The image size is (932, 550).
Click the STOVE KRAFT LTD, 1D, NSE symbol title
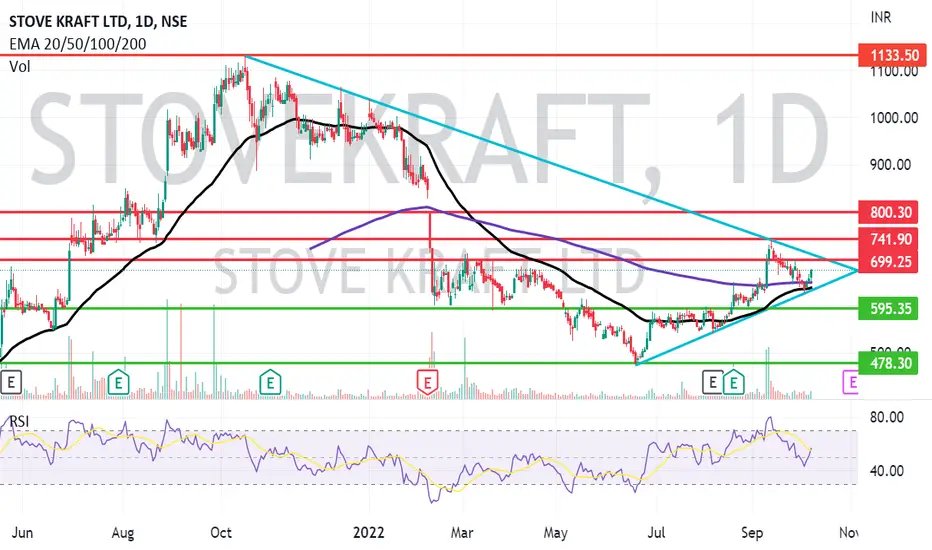click(x=98, y=22)
